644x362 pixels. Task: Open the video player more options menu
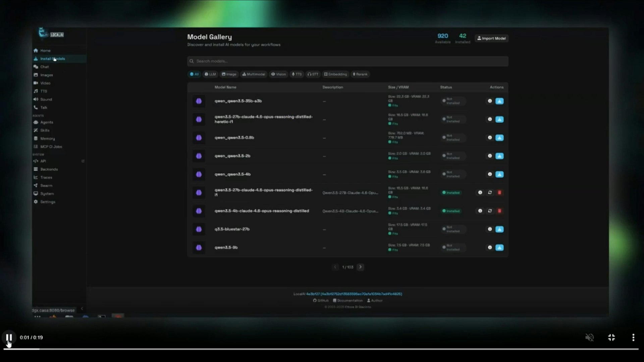[x=633, y=338]
